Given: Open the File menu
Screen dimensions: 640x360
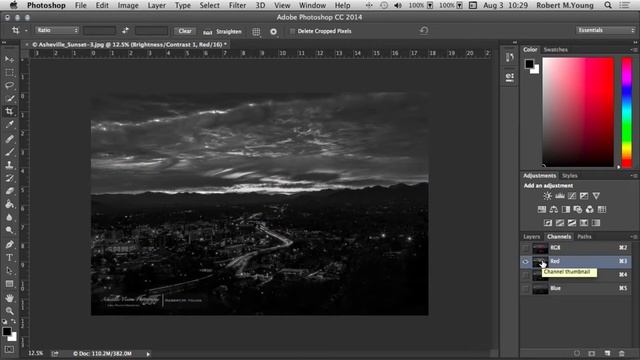Looking at the screenshot, I should (81, 5).
